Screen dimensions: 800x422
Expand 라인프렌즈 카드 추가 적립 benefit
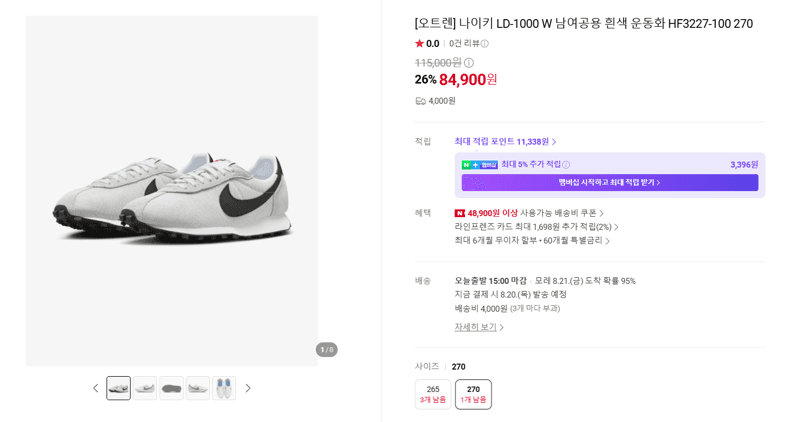[x=536, y=227]
